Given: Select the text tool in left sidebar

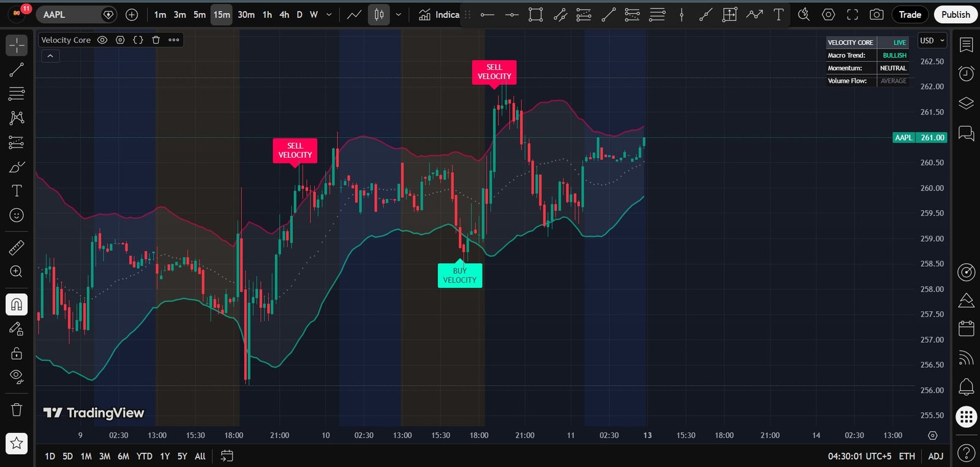Looking at the screenshot, I should point(17,191).
